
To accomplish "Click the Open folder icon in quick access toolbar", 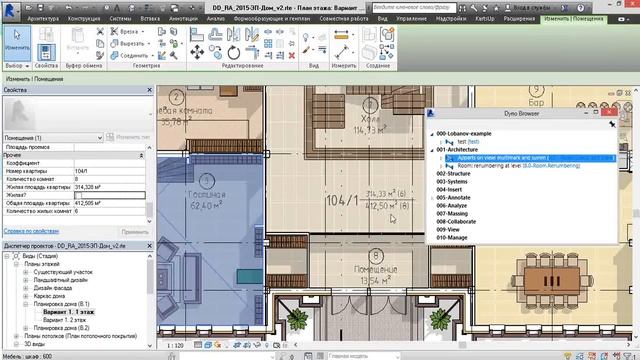I will pos(29,8).
